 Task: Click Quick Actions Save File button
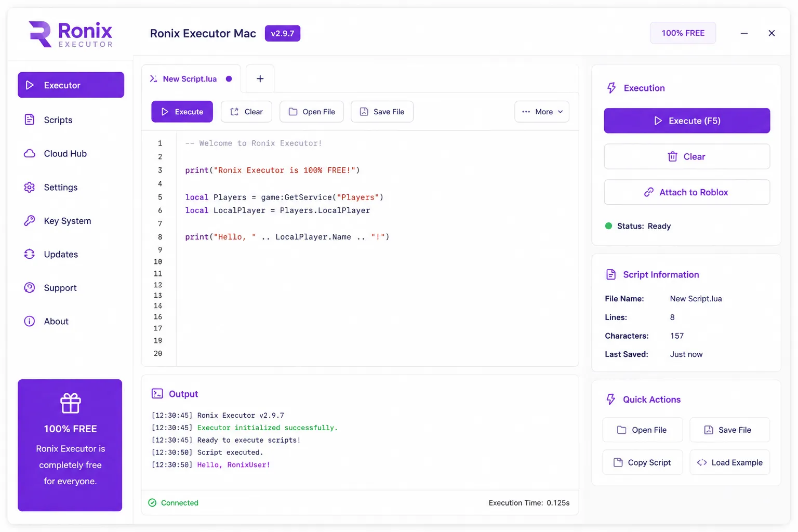tap(729, 430)
